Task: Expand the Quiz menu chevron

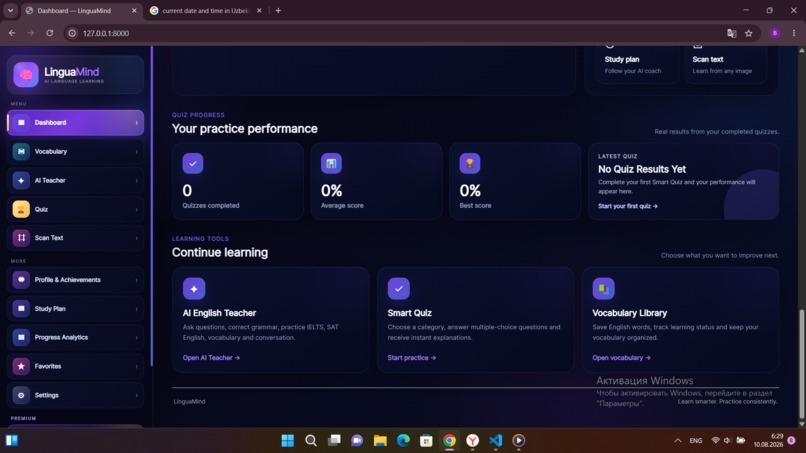Action: coord(137,210)
